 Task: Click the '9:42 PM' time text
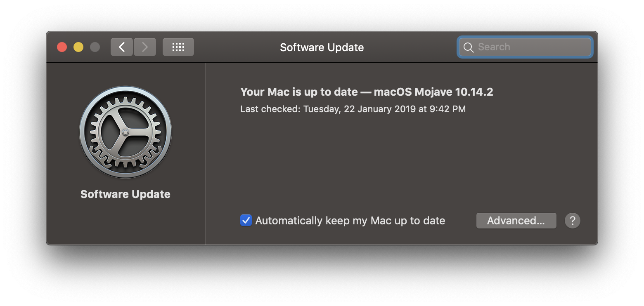click(447, 109)
